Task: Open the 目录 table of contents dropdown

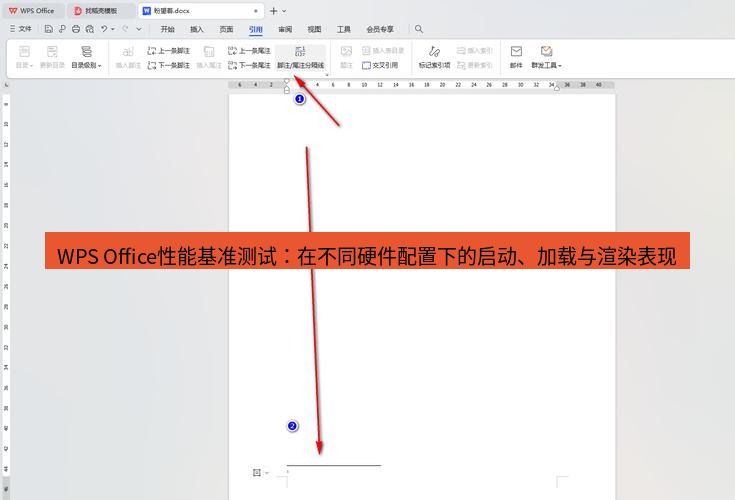Action: point(24,57)
